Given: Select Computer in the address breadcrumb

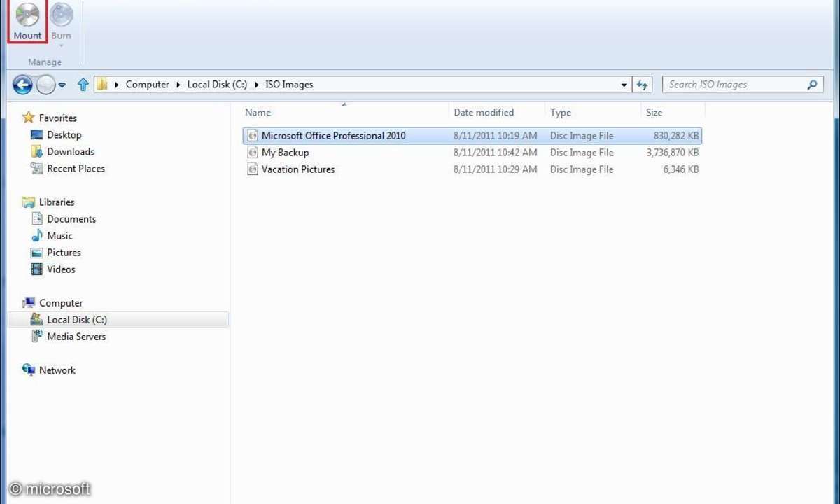Looking at the screenshot, I should click(x=147, y=85).
